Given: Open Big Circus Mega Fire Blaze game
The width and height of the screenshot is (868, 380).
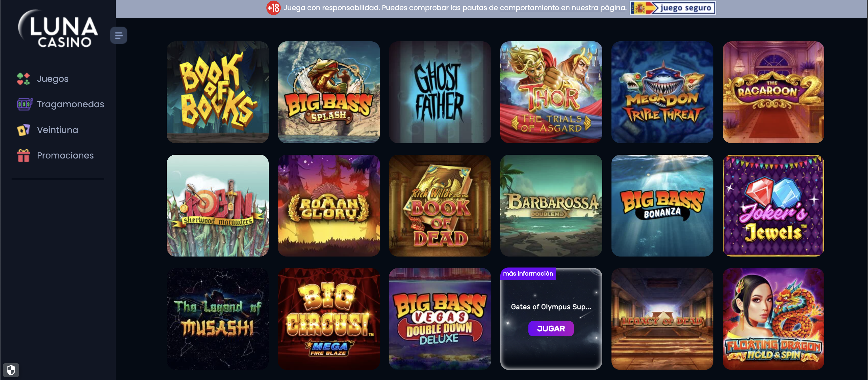Looking at the screenshot, I should click(x=329, y=319).
